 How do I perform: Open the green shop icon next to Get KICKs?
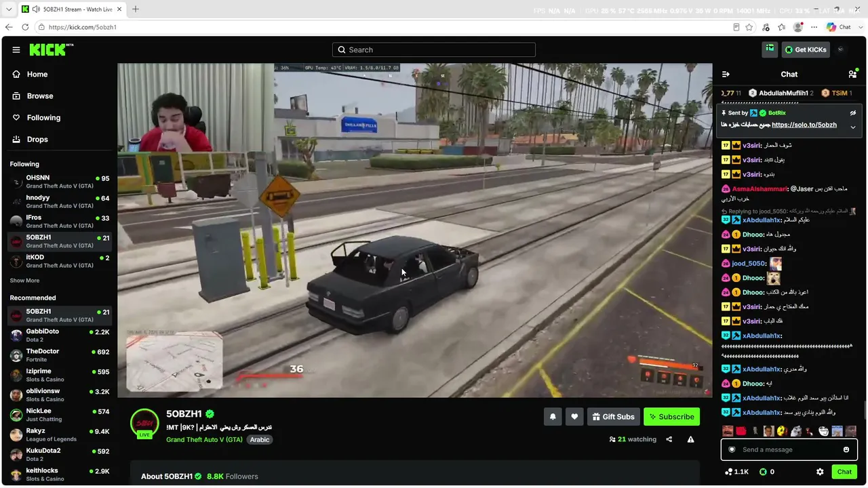tap(770, 49)
